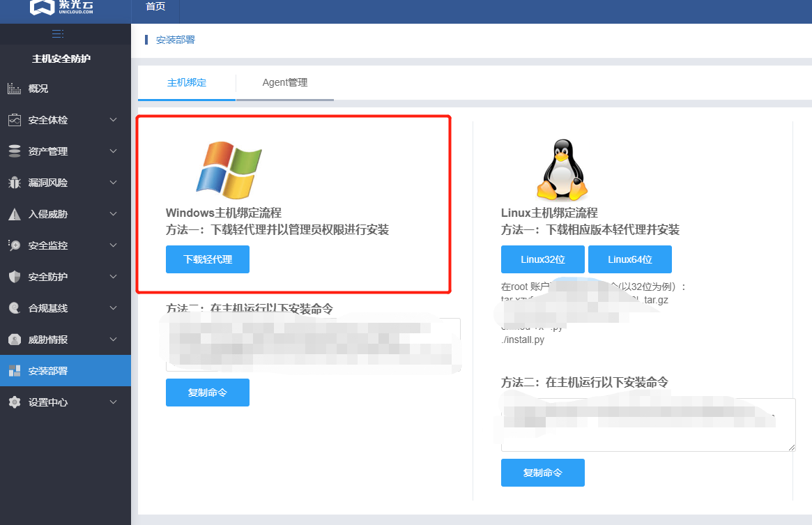Click the 主机安全防护 sidebar title

61,59
